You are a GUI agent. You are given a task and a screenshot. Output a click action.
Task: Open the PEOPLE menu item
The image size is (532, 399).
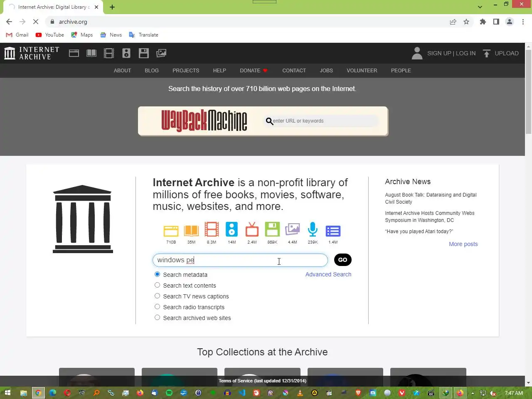point(401,71)
